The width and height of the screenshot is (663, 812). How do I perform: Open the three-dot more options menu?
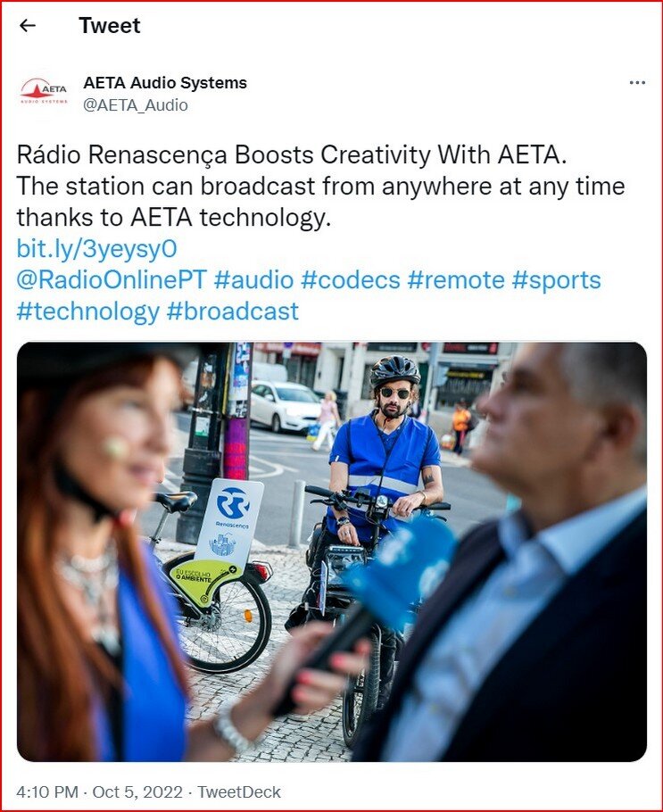[637, 83]
